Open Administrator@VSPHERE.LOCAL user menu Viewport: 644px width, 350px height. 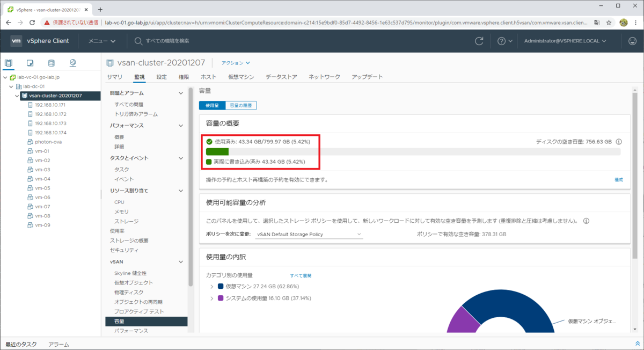566,41
